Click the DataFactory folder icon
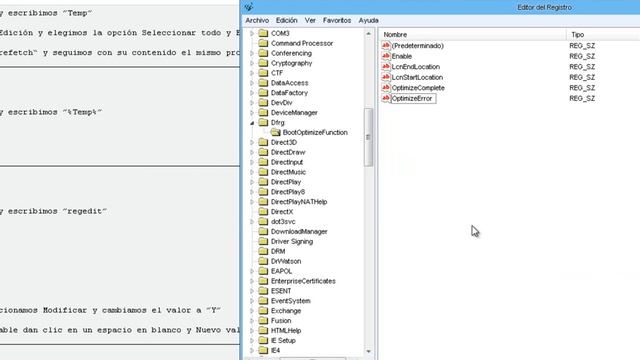The image size is (640, 360). (263, 93)
